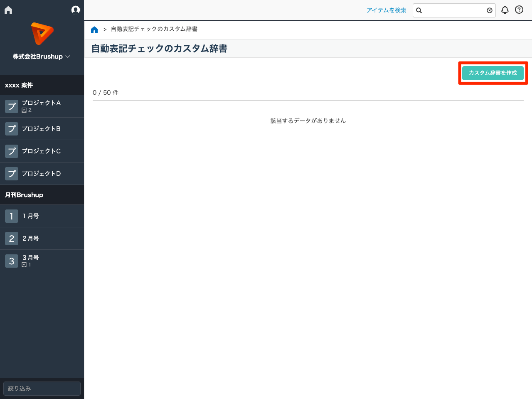The image size is (532, 399).
Task: Click the home icon in the breadcrumb
Action: (94, 29)
